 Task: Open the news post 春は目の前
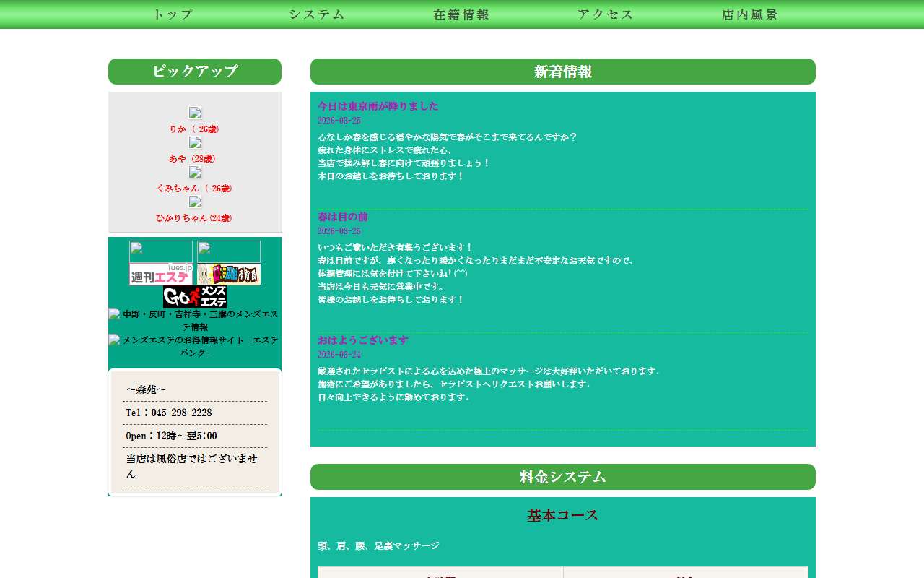pos(341,216)
